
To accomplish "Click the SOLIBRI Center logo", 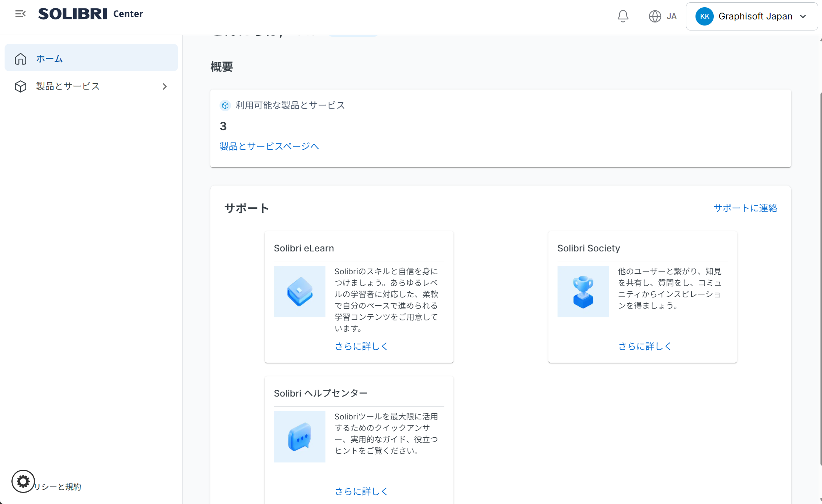I will (91, 14).
